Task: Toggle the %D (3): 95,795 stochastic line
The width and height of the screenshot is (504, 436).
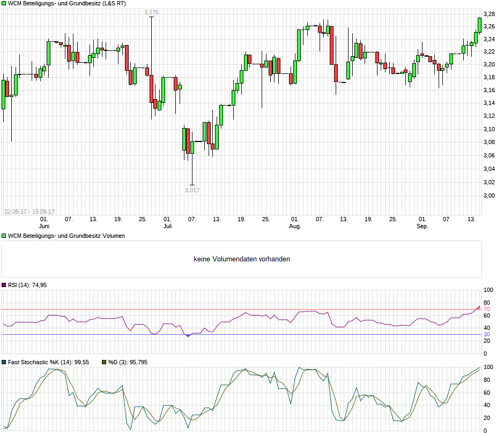Action: 129,362
